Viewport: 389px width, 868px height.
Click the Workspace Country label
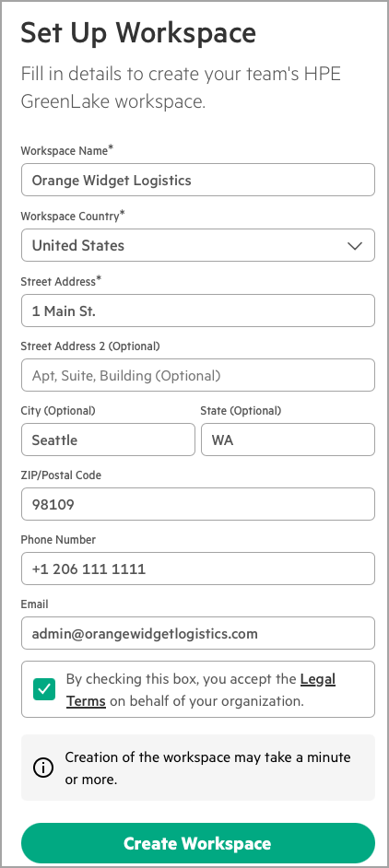click(x=73, y=216)
